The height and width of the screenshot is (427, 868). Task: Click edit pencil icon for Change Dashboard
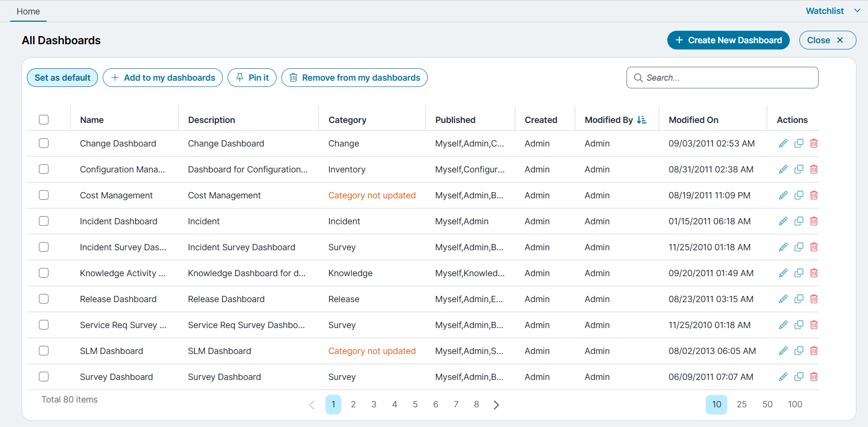(783, 144)
